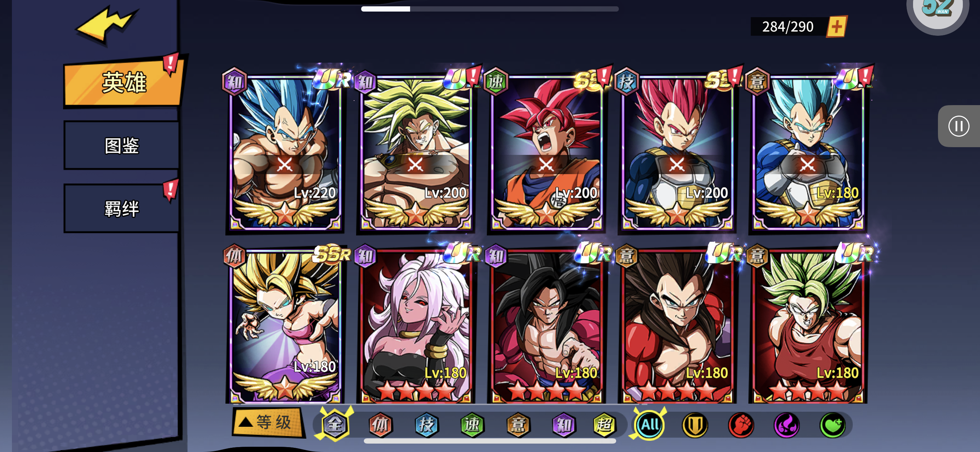Click the orange plus button beside 284/290
Image resolution: width=980 pixels, height=452 pixels.
point(836,27)
